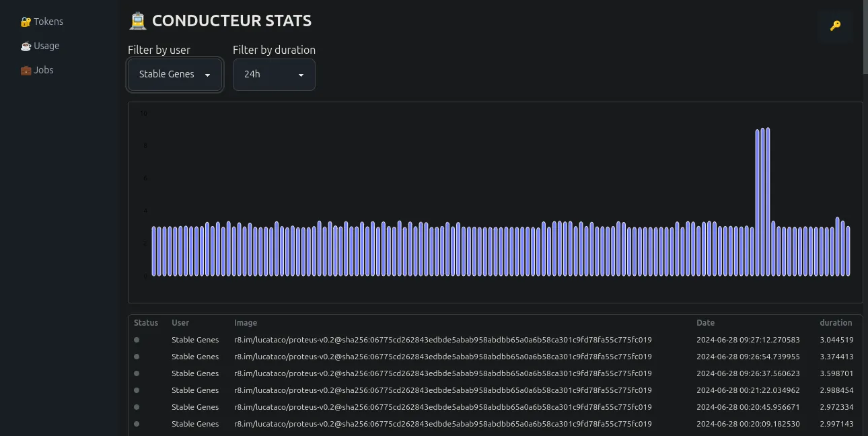868x436 pixels.
Task: Click status dot for 00:21:22 row
Action: [137, 390]
